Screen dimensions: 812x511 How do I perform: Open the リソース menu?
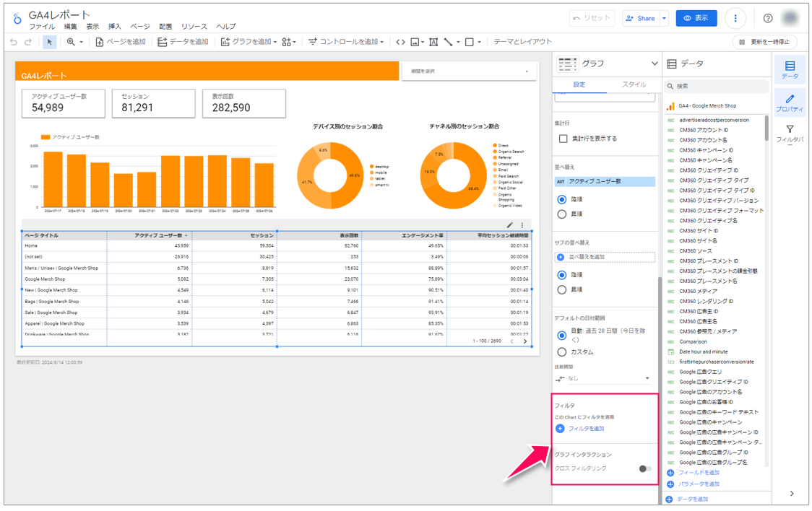point(194,27)
